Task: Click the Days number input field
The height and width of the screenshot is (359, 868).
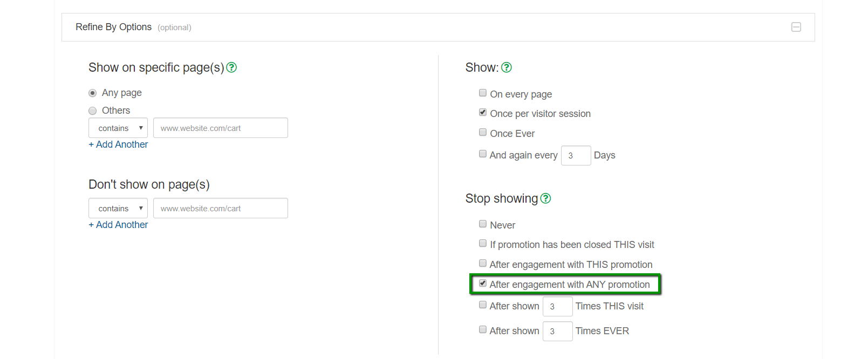Action: click(576, 156)
